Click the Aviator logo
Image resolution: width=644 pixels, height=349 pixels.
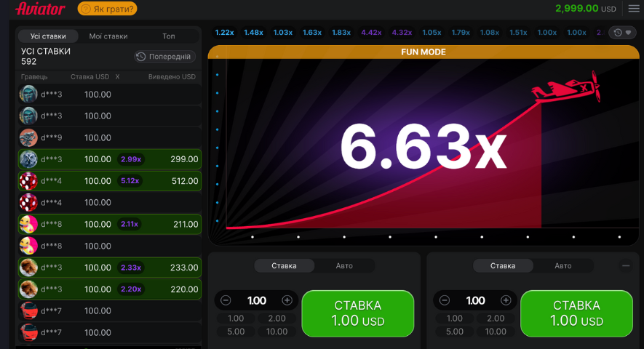pyautogui.click(x=40, y=9)
